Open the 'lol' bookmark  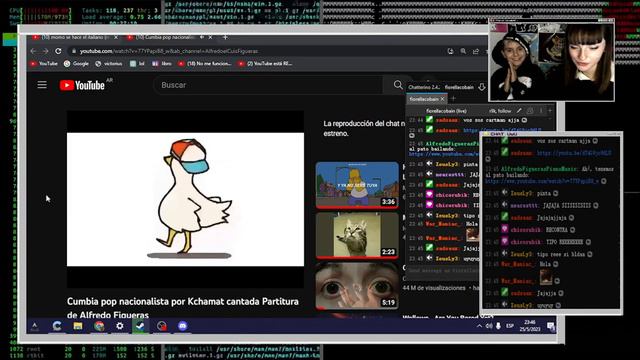[x=137, y=64]
